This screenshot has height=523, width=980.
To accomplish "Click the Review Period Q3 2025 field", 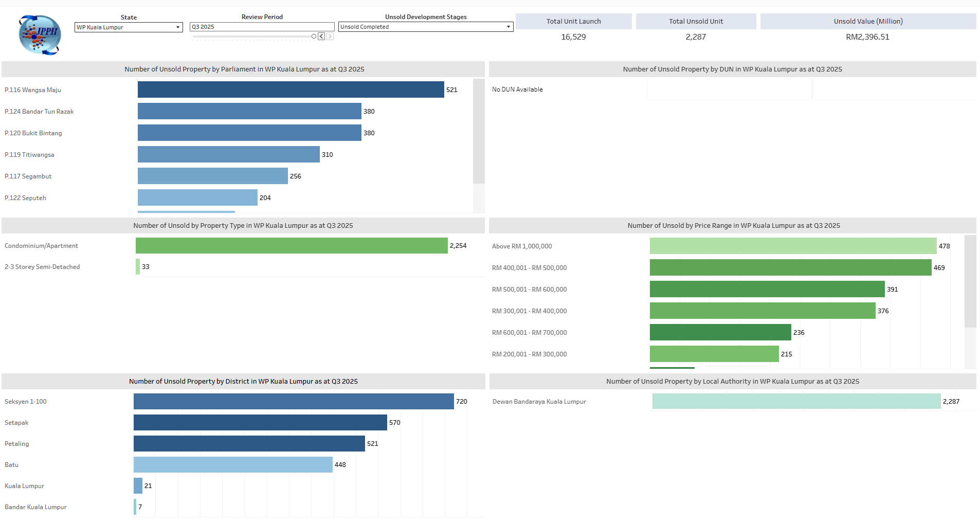I will coord(261,27).
